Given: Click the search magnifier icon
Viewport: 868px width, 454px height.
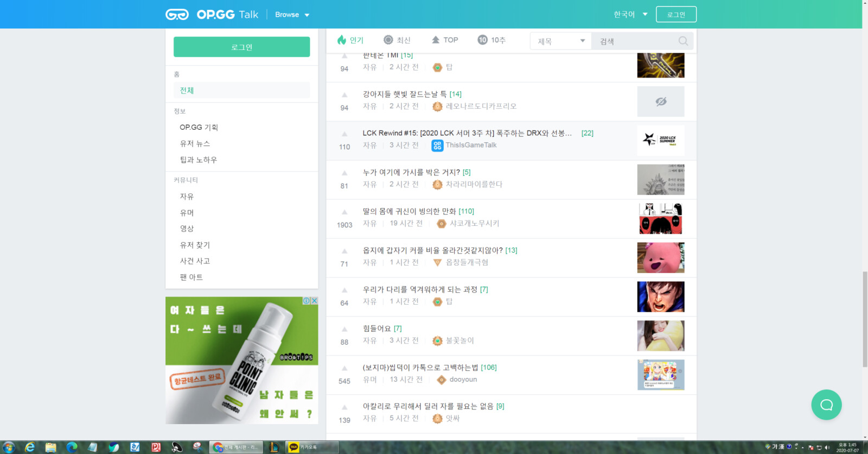Looking at the screenshot, I should pyautogui.click(x=683, y=41).
